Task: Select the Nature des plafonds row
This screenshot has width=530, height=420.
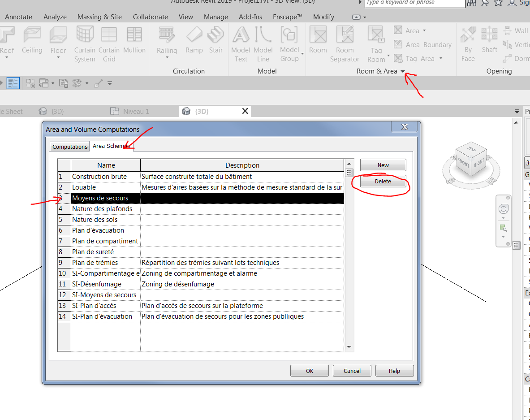Action: (201, 209)
